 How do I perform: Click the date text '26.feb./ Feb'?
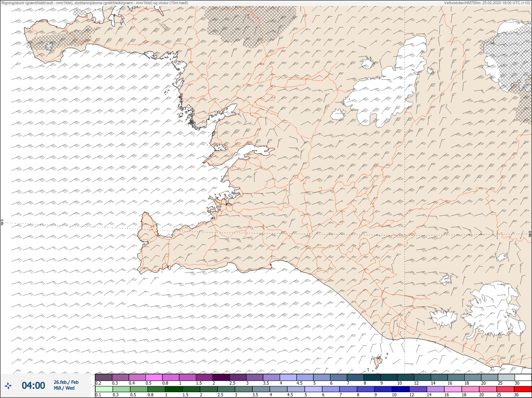pos(66,382)
